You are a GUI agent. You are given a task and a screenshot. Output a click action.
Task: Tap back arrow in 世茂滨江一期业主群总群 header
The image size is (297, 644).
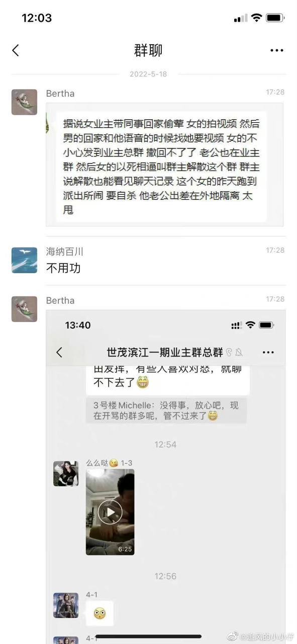pos(59,352)
